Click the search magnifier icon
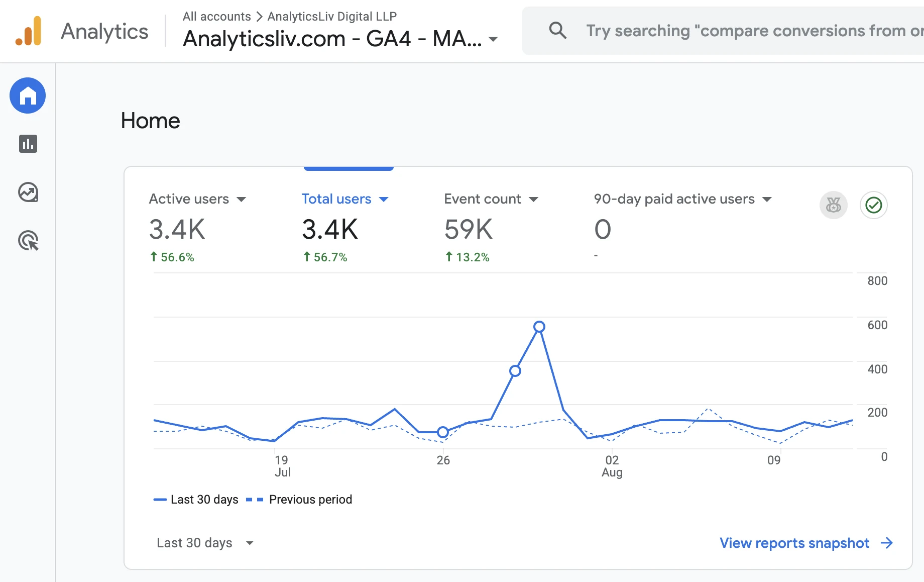The height and width of the screenshot is (582, 924). pos(557,31)
